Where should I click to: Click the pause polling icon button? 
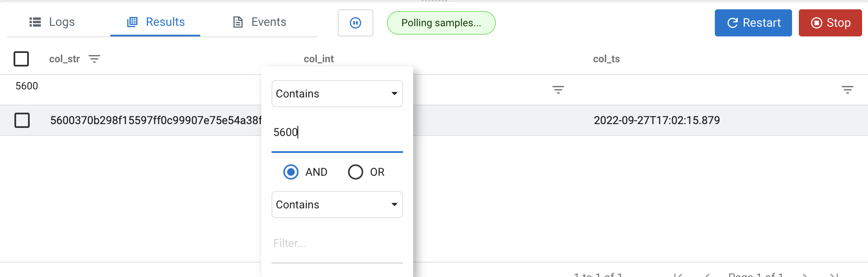tap(356, 23)
